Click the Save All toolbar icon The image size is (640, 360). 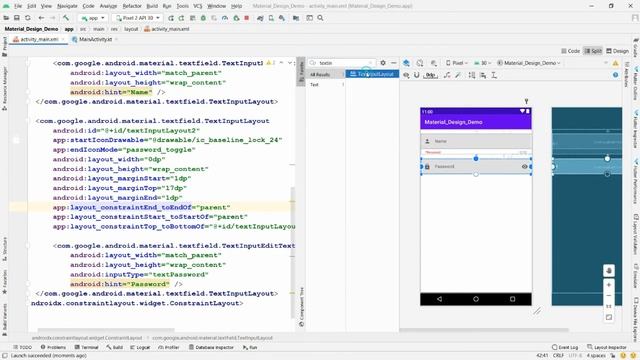(17, 18)
